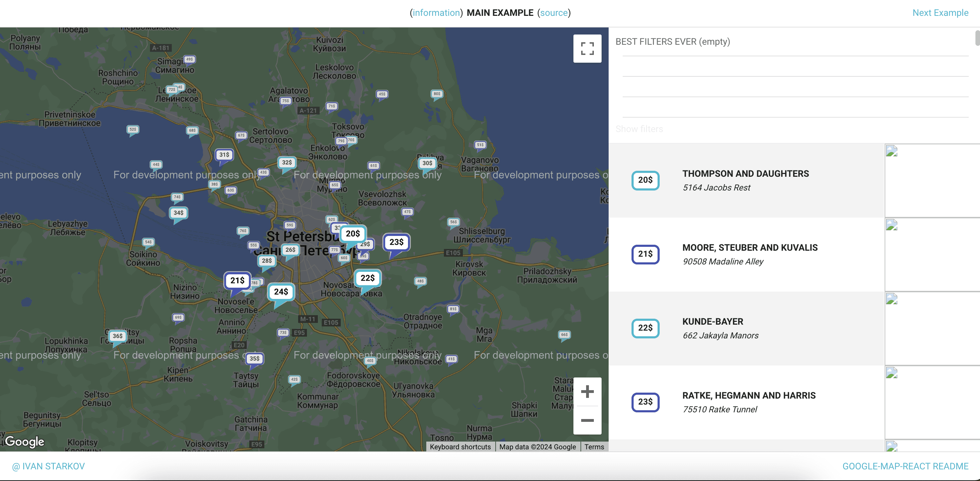Open Google-Map-React README link
The height and width of the screenshot is (481, 980).
pos(905,466)
